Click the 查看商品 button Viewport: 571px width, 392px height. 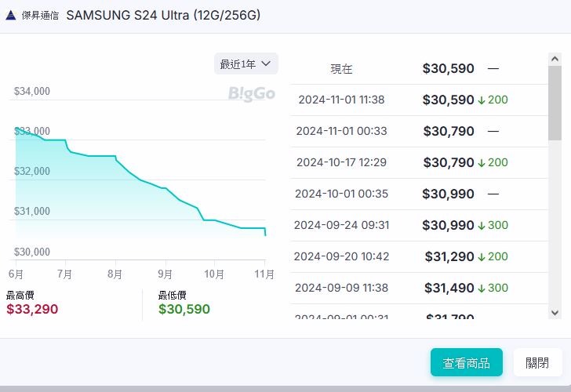pos(466,363)
